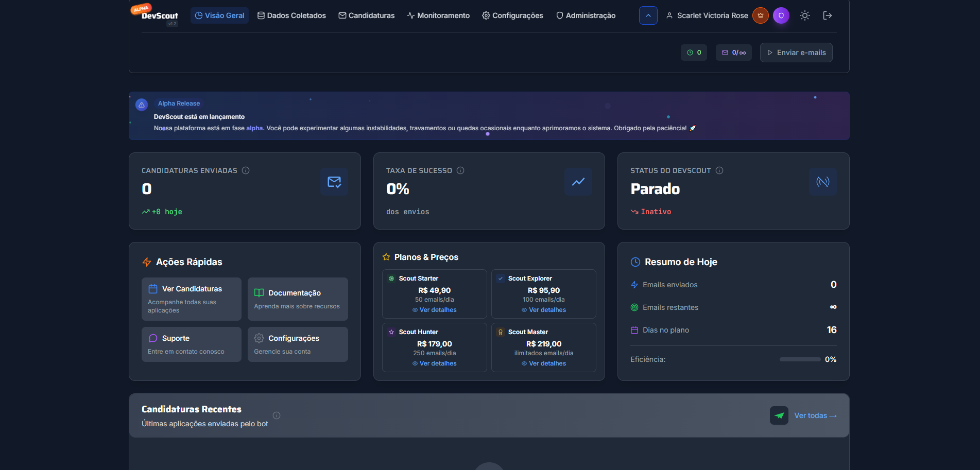Click the target icon beside Emails restantes
Image resolution: width=980 pixels, height=470 pixels.
coord(634,307)
